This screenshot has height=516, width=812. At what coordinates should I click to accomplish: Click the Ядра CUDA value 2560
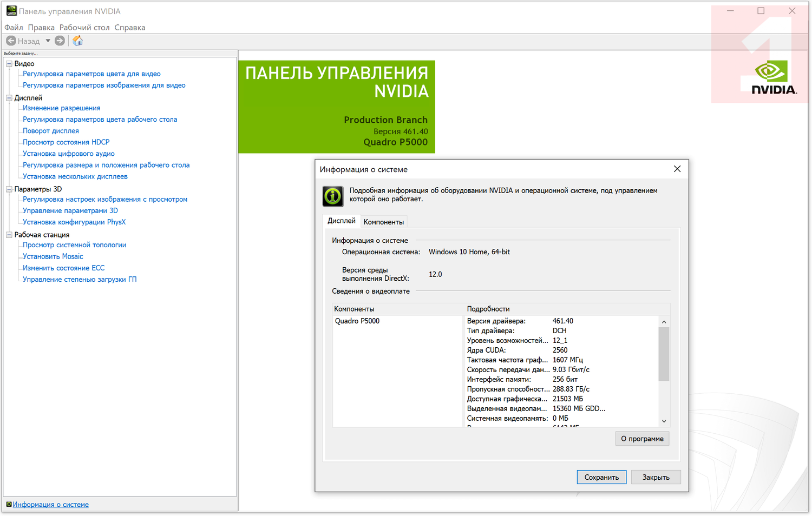coord(560,350)
